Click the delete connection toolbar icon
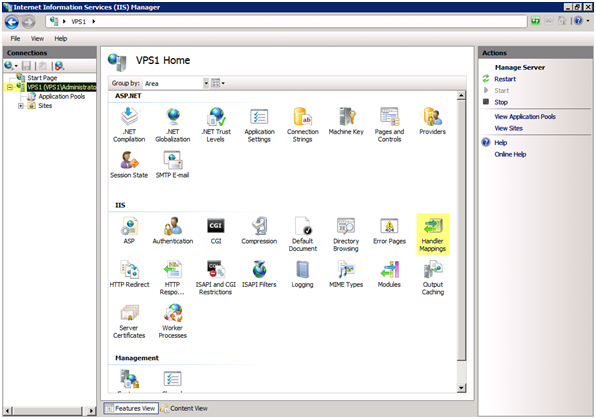 click(59, 66)
